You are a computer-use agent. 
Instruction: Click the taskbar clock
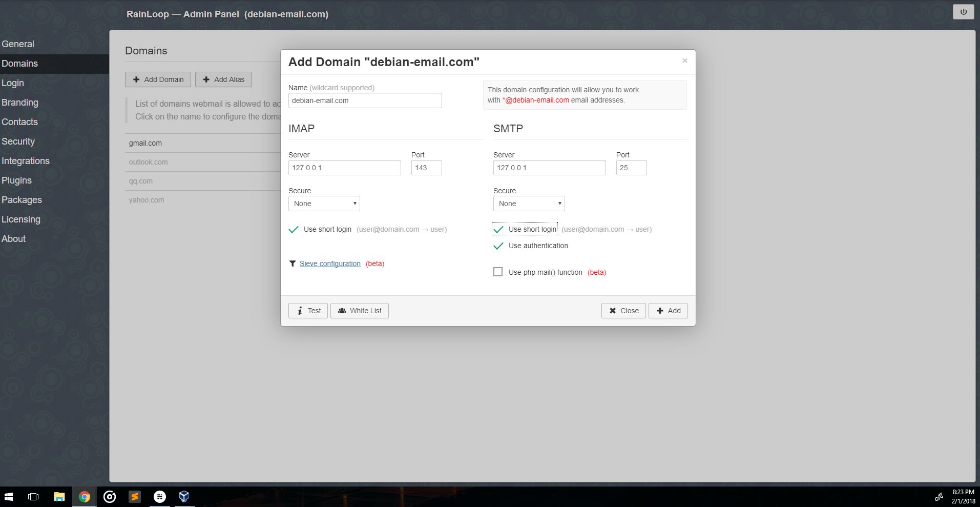pos(963,497)
